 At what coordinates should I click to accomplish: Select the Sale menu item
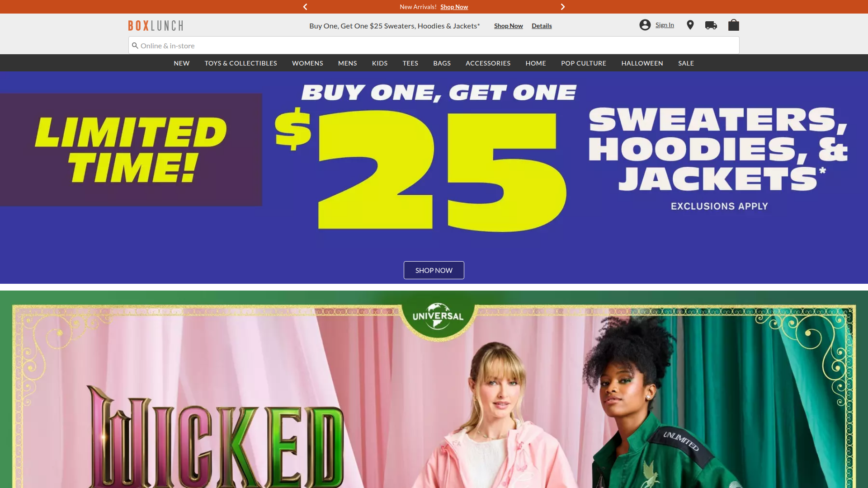(686, 63)
